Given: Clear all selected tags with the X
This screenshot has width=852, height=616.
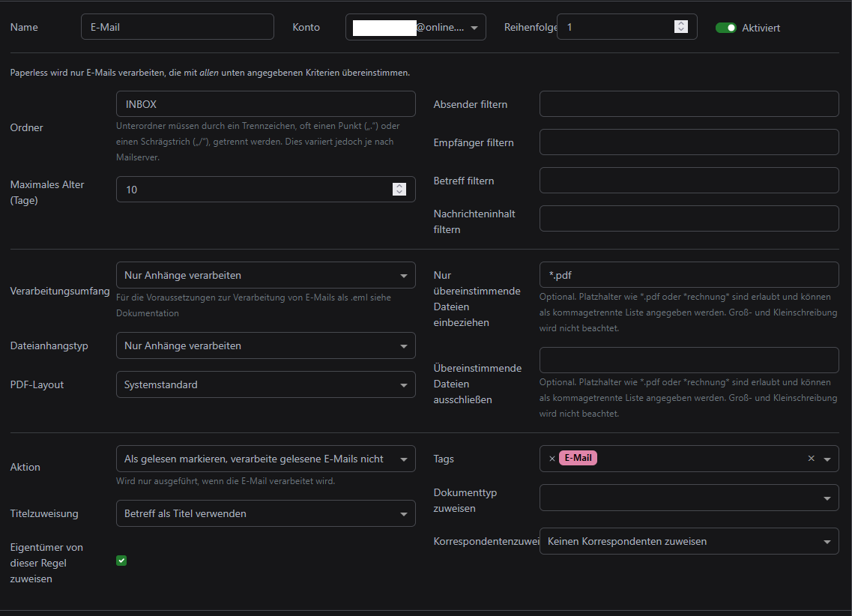Looking at the screenshot, I should click(x=811, y=459).
